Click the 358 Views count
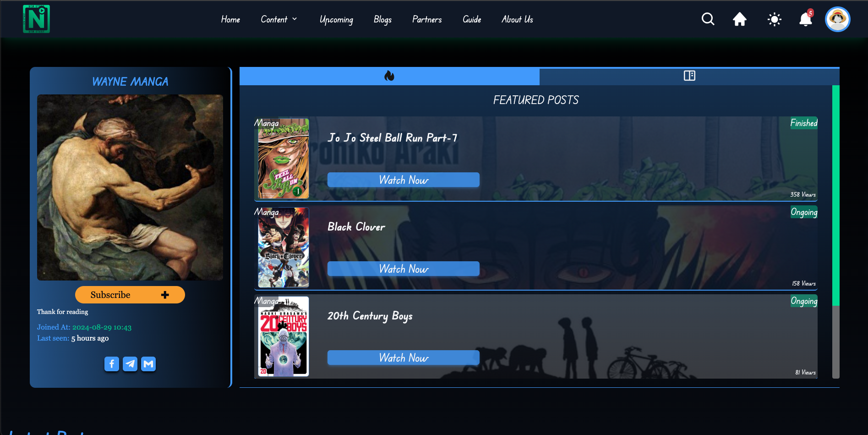This screenshot has height=435, width=868. tap(803, 194)
